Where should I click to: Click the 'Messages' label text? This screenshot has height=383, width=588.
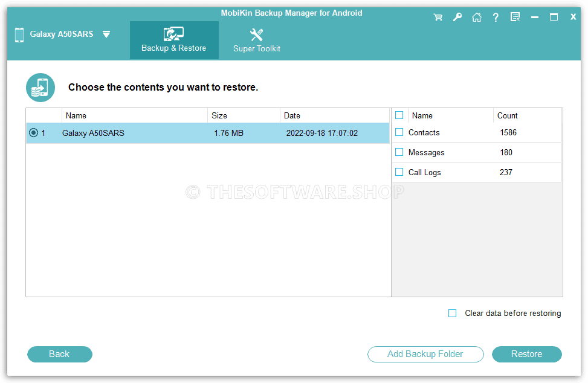click(427, 152)
